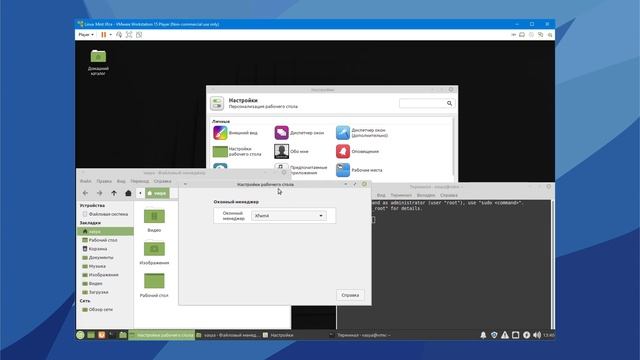640x360 pixels.
Task: Open Файл menu in file manager
Action: point(85,181)
